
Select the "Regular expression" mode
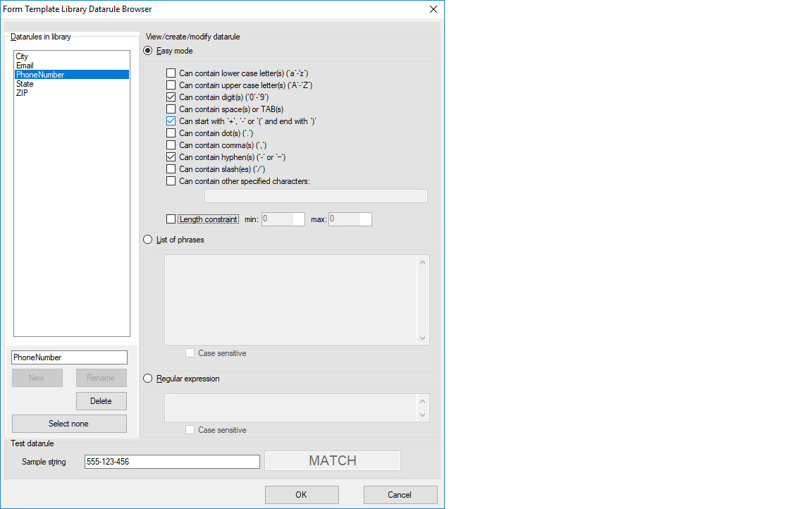pyautogui.click(x=147, y=379)
